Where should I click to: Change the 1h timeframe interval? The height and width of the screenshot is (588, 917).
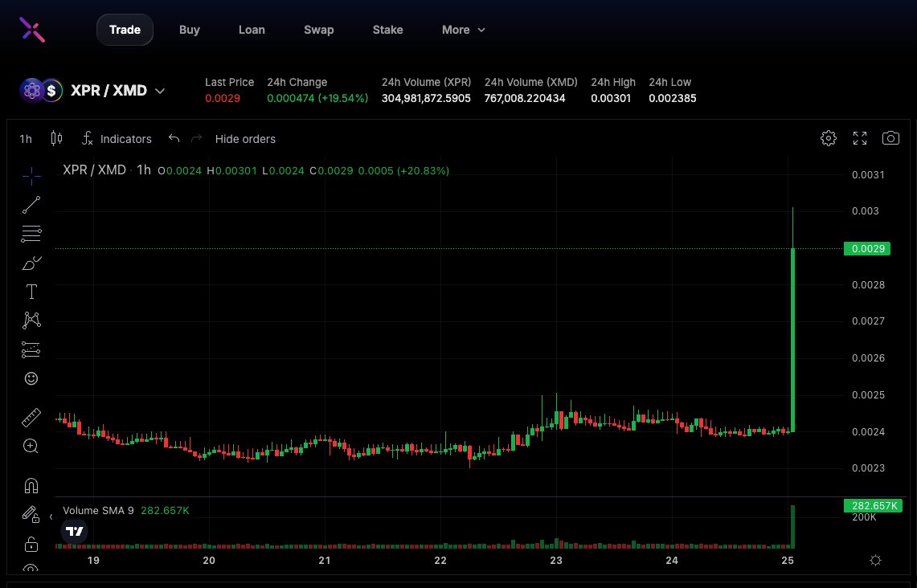point(26,139)
